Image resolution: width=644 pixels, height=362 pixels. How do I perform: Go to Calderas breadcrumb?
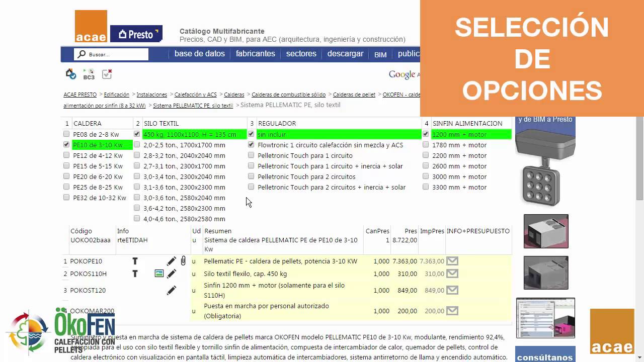tap(234, 95)
